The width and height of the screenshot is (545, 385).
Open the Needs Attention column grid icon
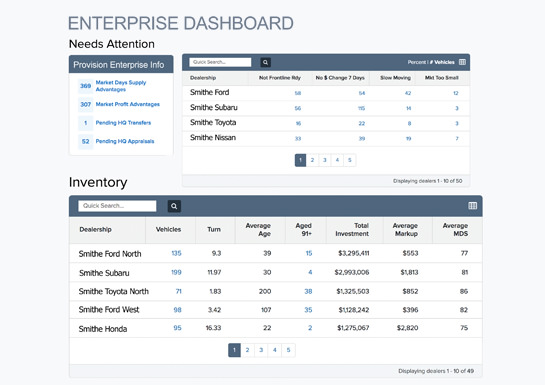click(462, 62)
